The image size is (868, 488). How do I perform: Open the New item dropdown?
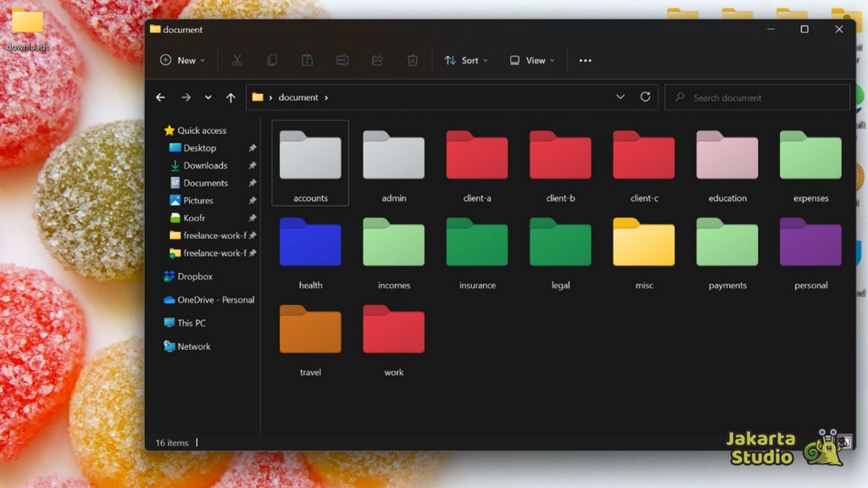[182, 60]
